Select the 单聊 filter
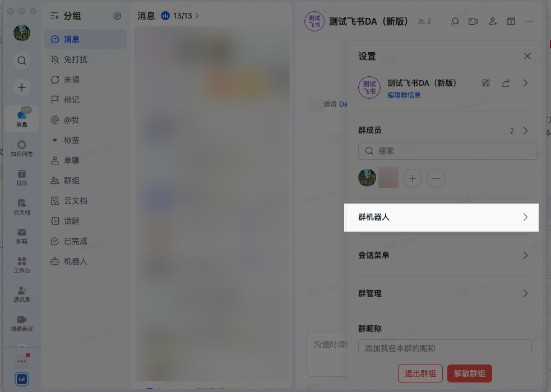 pos(86,160)
